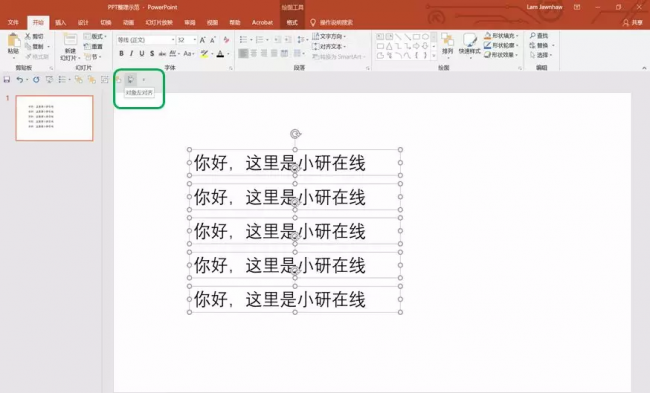The height and width of the screenshot is (393, 650).
Task: Toggle Strikethrough (abc) formatting
Action: point(162,53)
